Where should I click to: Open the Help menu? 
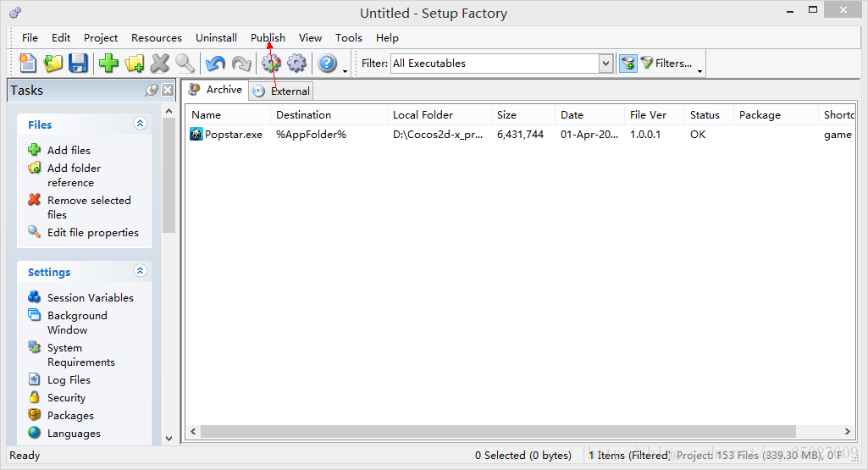[x=388, y=37]
